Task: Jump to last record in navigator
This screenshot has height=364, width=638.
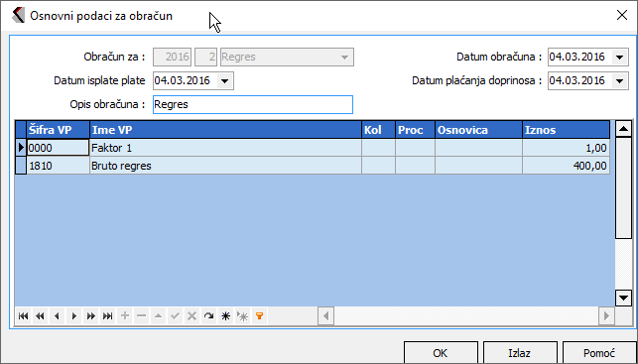Action: (107, 316)
